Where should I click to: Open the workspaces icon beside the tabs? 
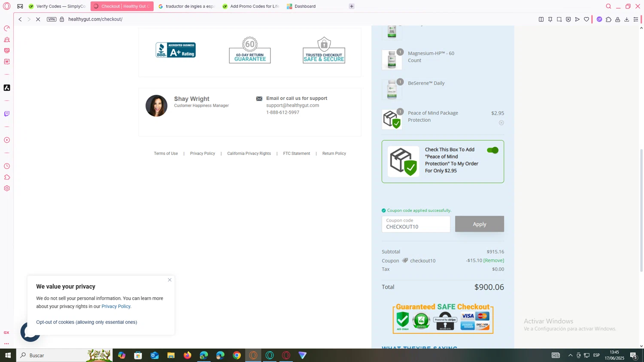[20, 6]
